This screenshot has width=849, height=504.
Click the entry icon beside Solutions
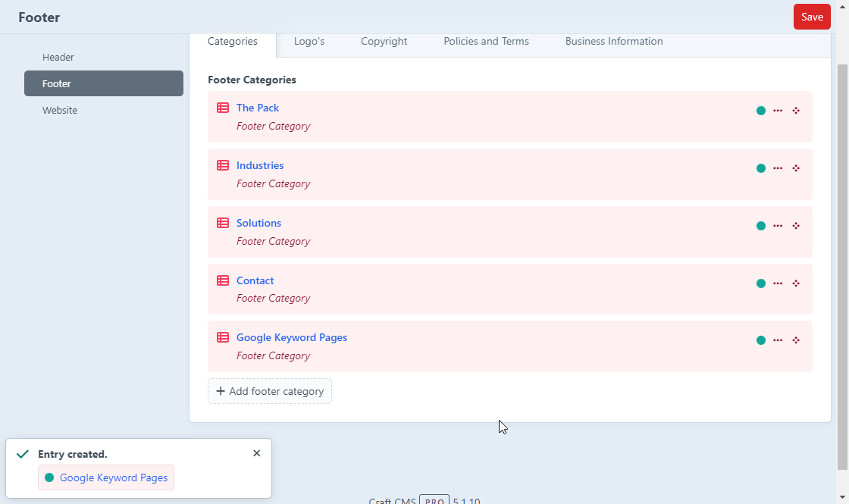[223, 224]
